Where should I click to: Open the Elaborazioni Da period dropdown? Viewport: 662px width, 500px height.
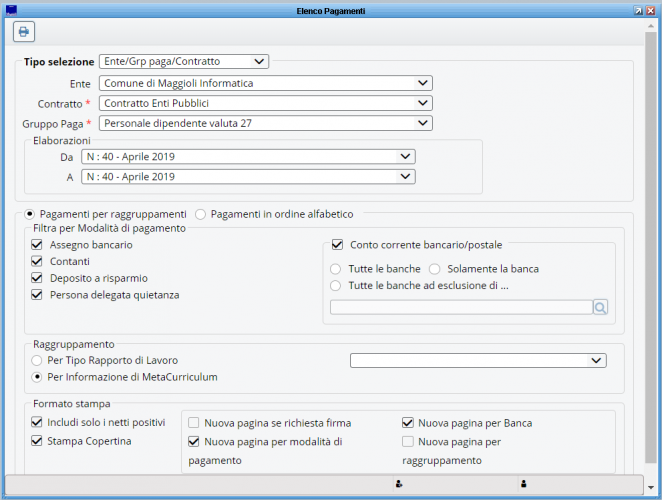(x=247, y=156)
